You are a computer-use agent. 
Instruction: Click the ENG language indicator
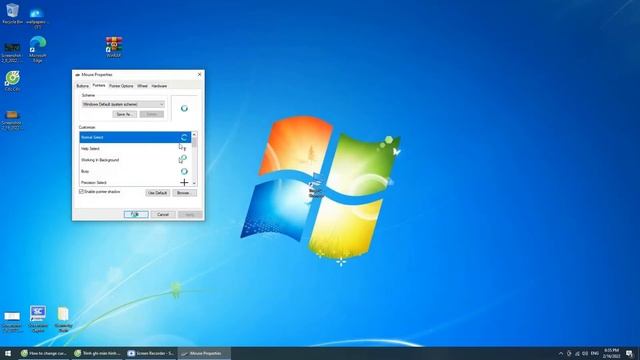[x=595, y=353]
